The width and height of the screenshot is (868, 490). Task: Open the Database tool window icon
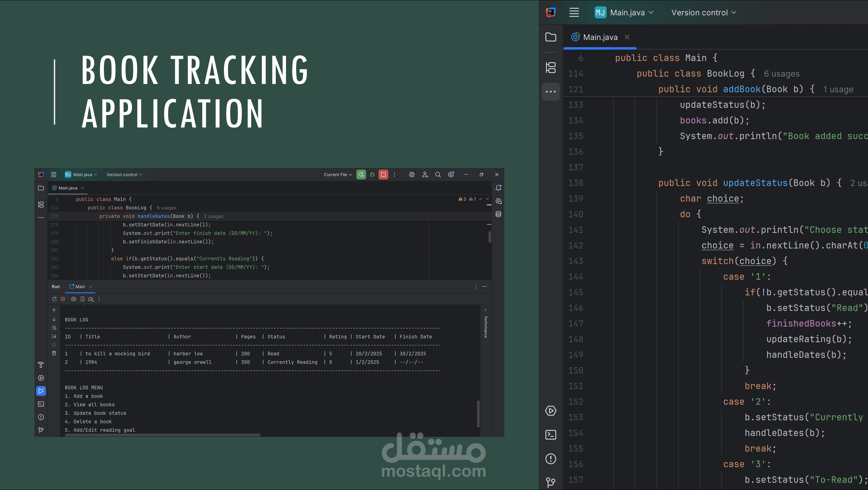pyautogui.click(x=498, y=214)
